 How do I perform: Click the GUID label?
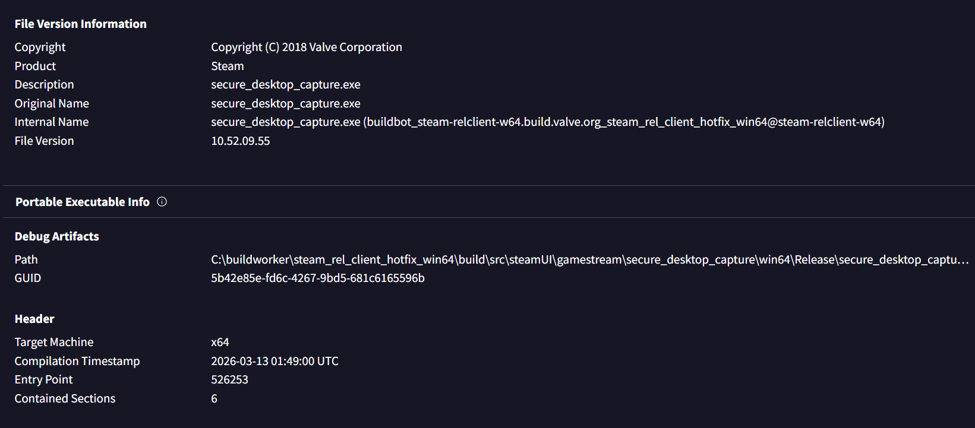coord(28,278)
